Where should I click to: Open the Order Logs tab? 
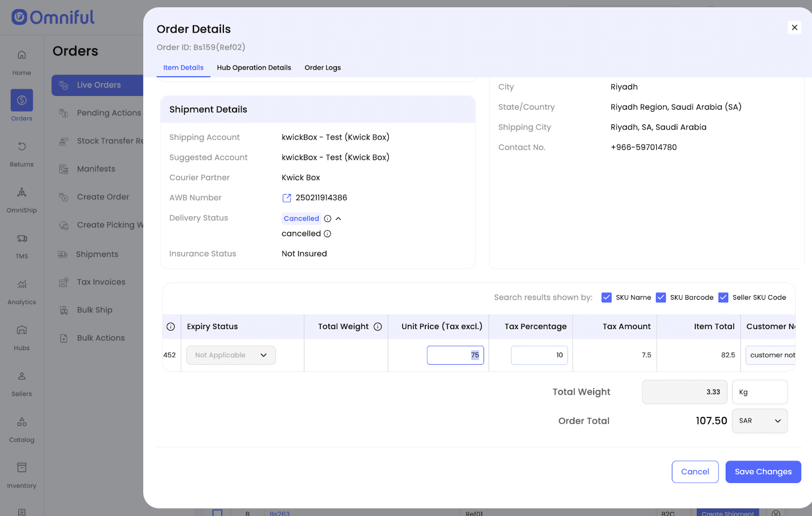coord(322,68)
